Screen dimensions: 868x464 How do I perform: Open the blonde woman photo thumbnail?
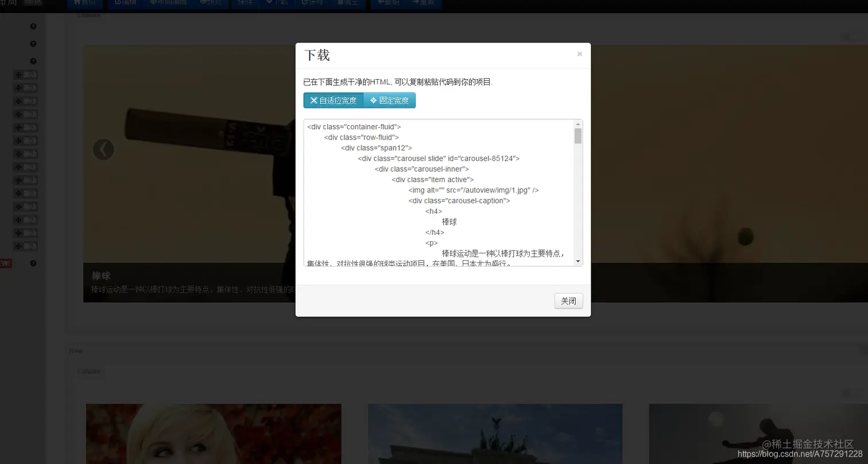(214, 434)
